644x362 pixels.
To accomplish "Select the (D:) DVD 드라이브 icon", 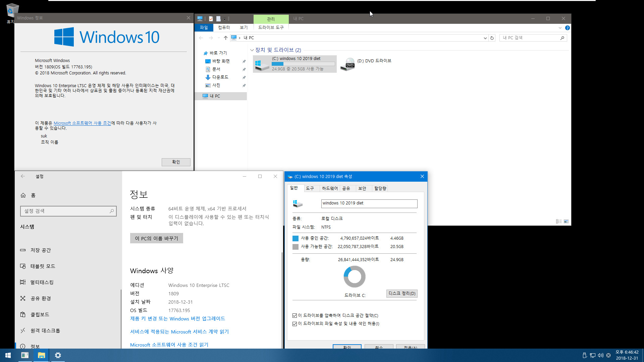I will 348,64.
